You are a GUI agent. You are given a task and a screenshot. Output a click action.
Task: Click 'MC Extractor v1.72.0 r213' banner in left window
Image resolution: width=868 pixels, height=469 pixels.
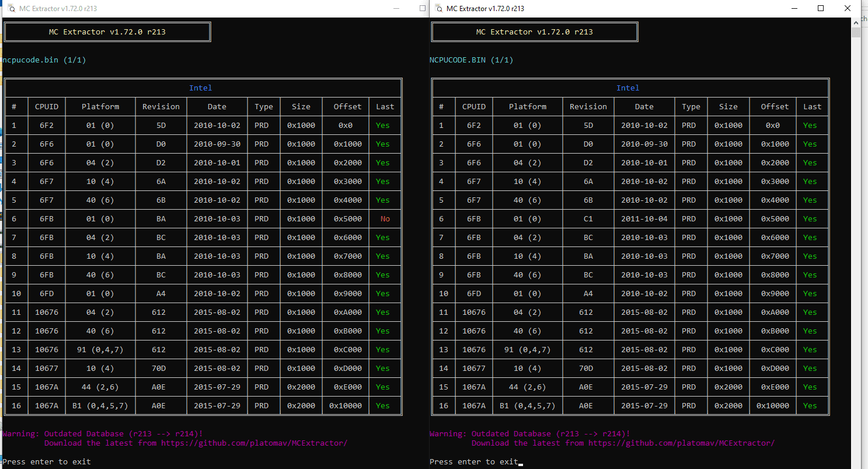tap(107, 32)
